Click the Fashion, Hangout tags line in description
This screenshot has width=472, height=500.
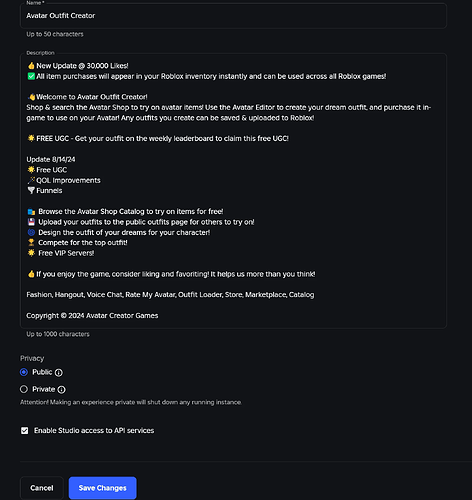tap(170, 295)
